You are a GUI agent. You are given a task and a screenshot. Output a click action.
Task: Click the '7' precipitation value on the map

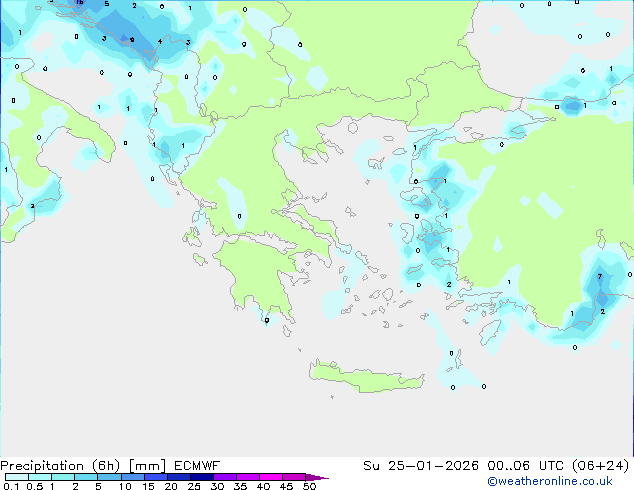point(600,277)
